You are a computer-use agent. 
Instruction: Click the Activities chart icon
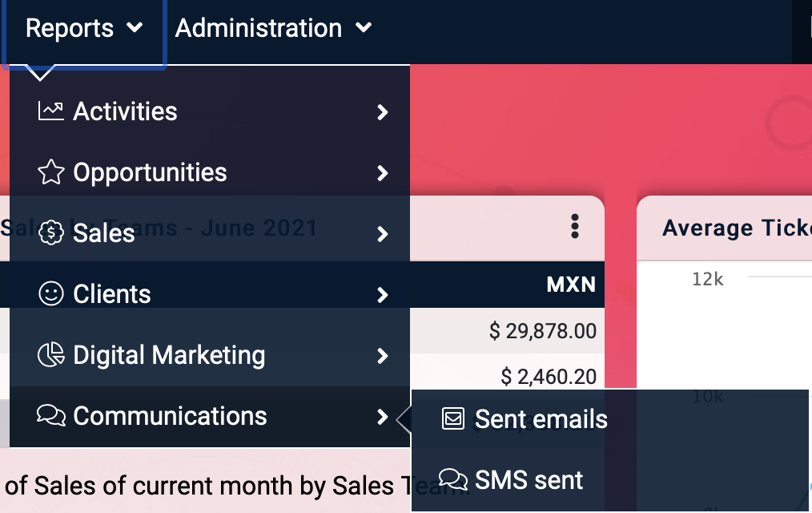tap(50, 111)
